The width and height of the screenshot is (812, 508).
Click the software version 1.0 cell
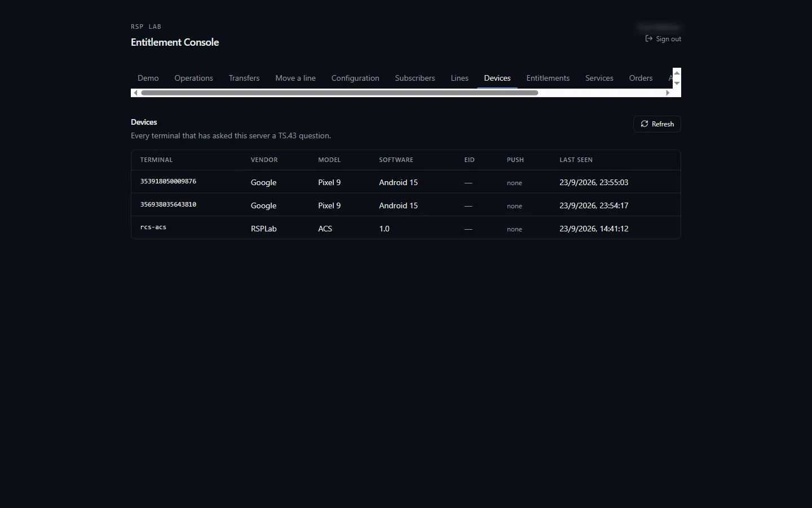tap(384, 229)
